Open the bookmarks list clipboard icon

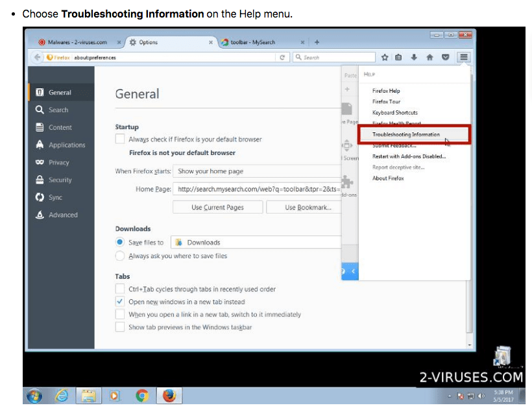[398, 57]
